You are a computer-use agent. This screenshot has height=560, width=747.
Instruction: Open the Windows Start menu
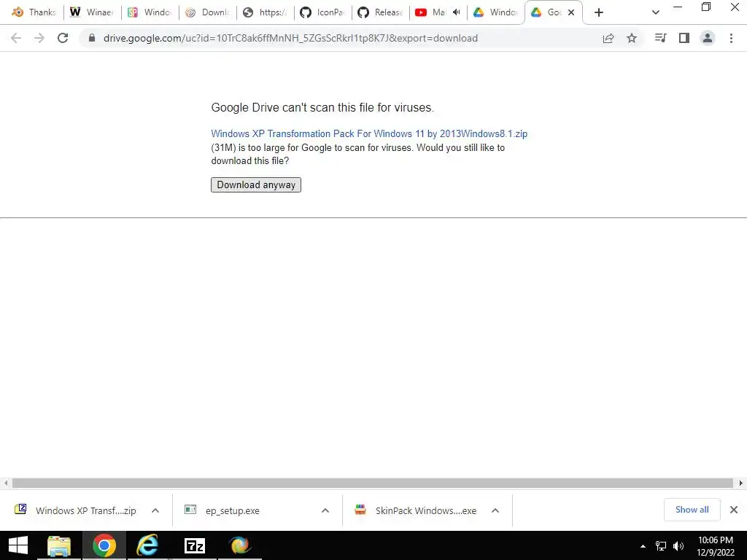click(x=18, y=545)
